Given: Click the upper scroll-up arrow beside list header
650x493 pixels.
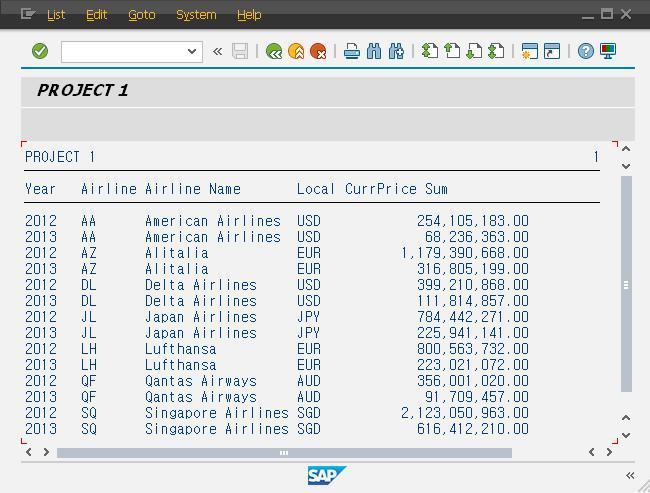Looking at the screenshot, I should (x=626, y=149).
